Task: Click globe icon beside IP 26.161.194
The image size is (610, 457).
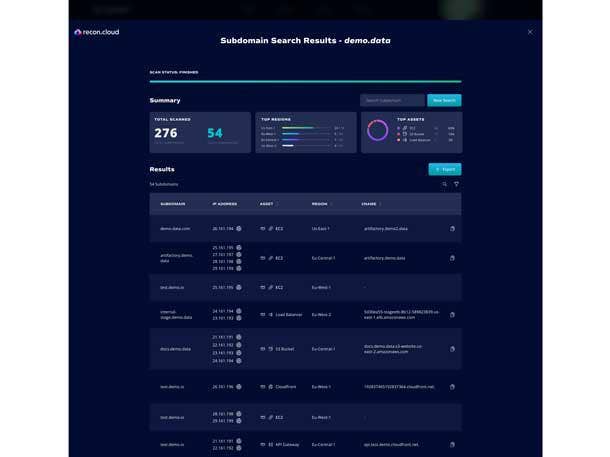Action: pyautogui.click(x=238, y=229)
